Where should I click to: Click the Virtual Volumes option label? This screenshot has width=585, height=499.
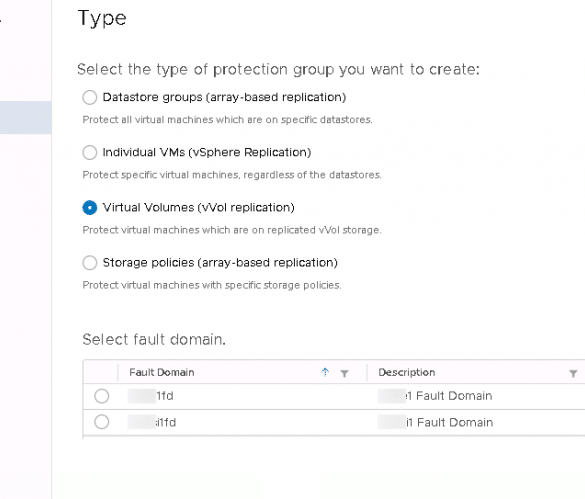198,208
